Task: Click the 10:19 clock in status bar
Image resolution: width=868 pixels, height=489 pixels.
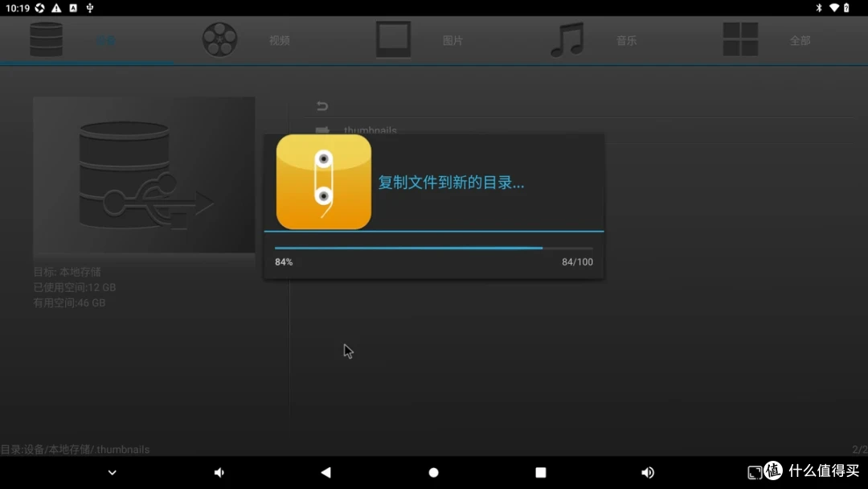Action: point(18,8)
